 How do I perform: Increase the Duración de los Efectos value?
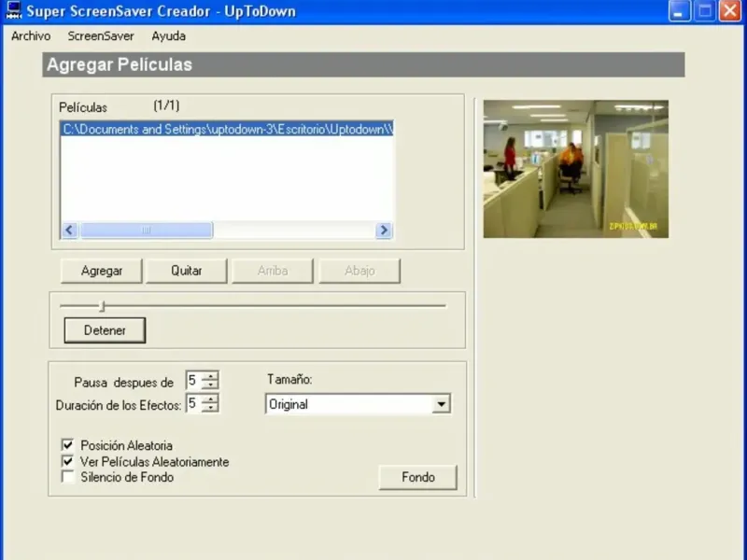210,399
